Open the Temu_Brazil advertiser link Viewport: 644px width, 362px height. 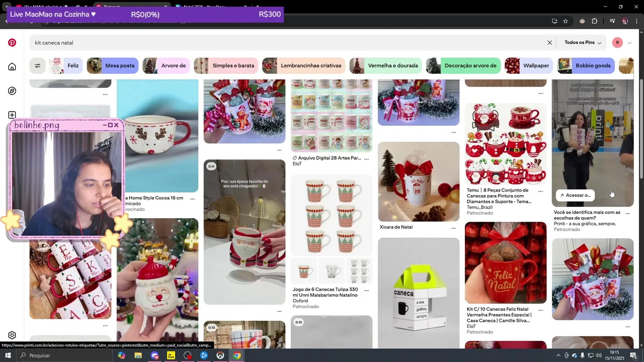[479, 207]
